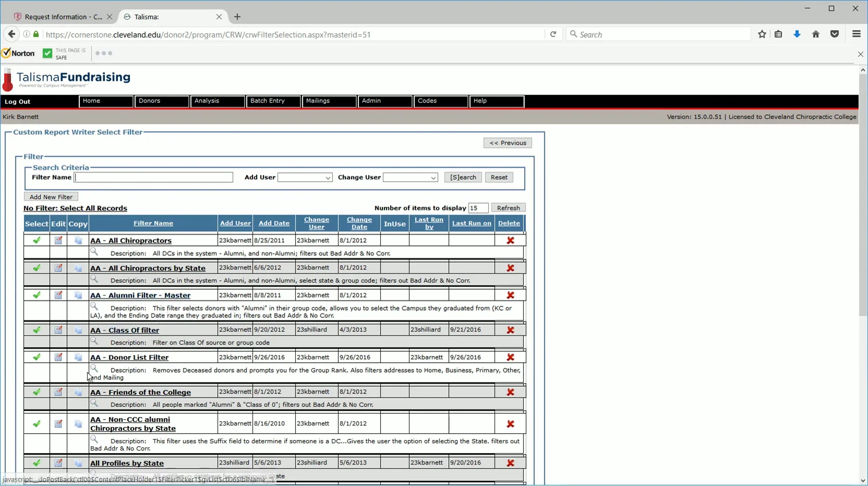Open the Donors menu
The height and width of the screenshot is (486, 868).
click(x=150, y=101)
